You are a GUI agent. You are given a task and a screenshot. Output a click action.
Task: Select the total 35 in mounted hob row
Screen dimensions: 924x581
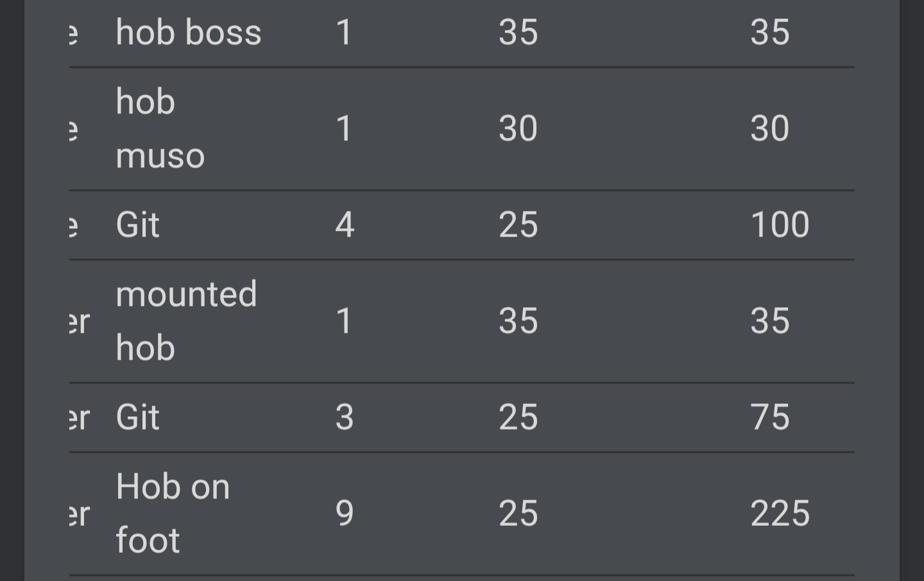tap(769, 321)
